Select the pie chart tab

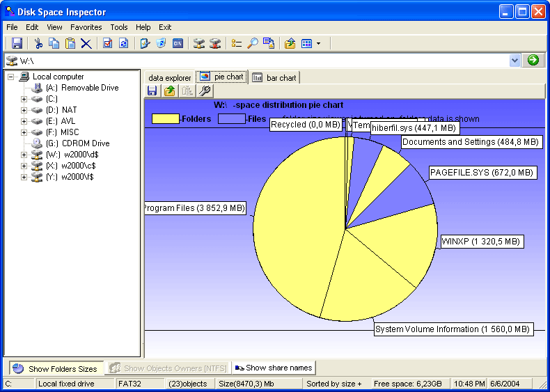tap(221, 77)
